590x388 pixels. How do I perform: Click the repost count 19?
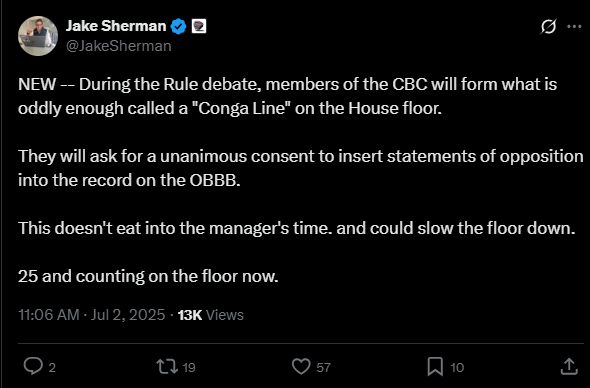tap(189, 368)
